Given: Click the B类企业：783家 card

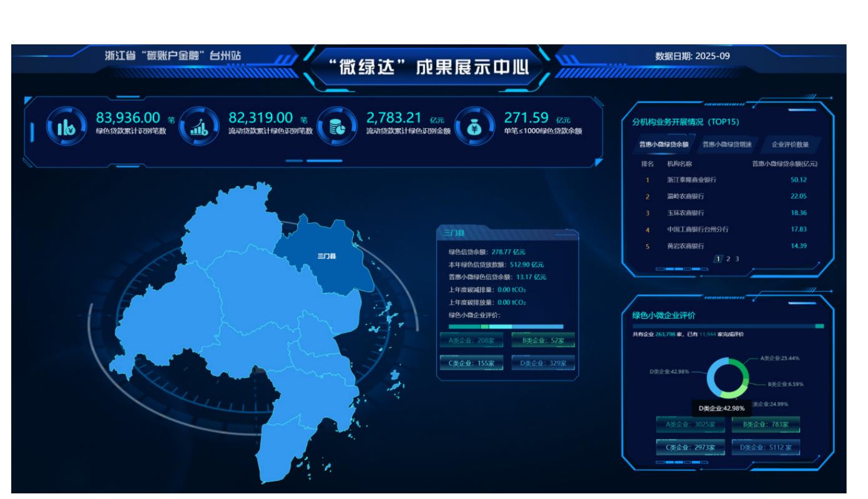Looking at the screenshot, I should pyautogui.click(x=766, y=425).
